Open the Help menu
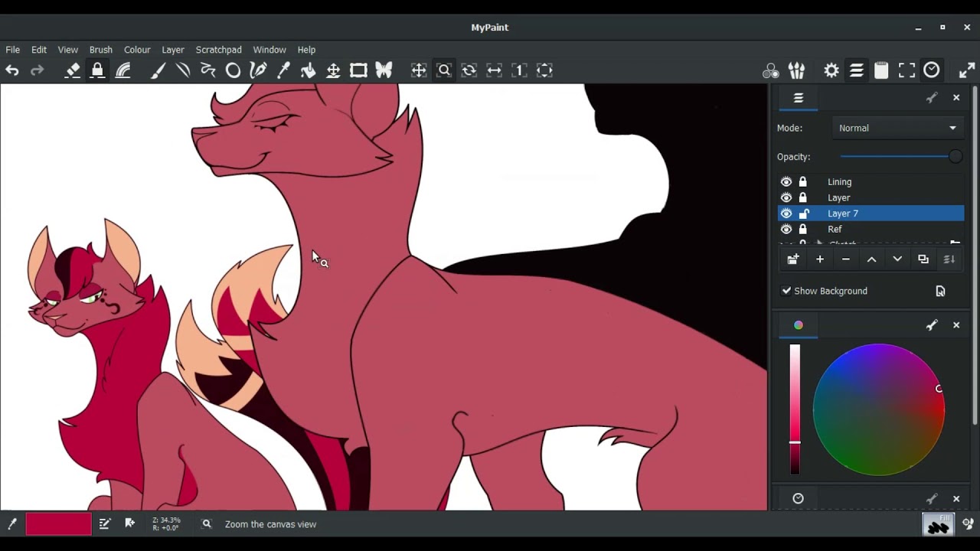Image resolution: width=980 pixels, height=551 pixels. point(306,50)
